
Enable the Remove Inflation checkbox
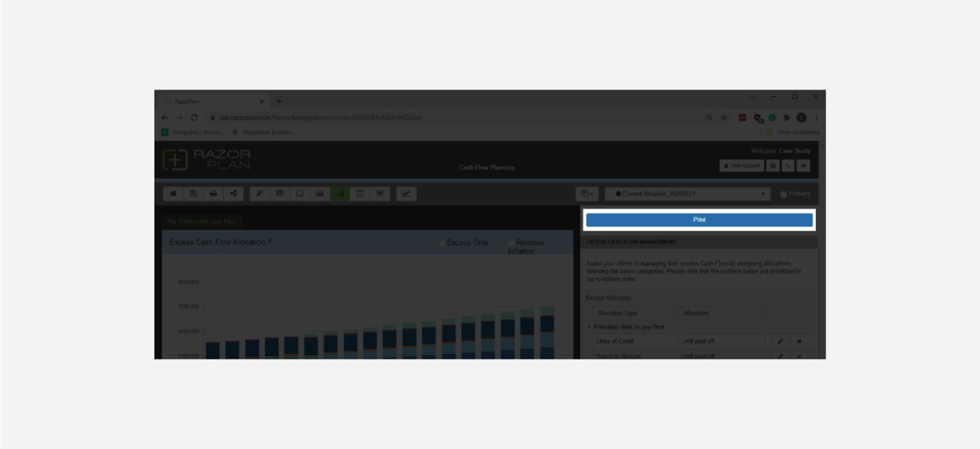[x=512, y=243]
